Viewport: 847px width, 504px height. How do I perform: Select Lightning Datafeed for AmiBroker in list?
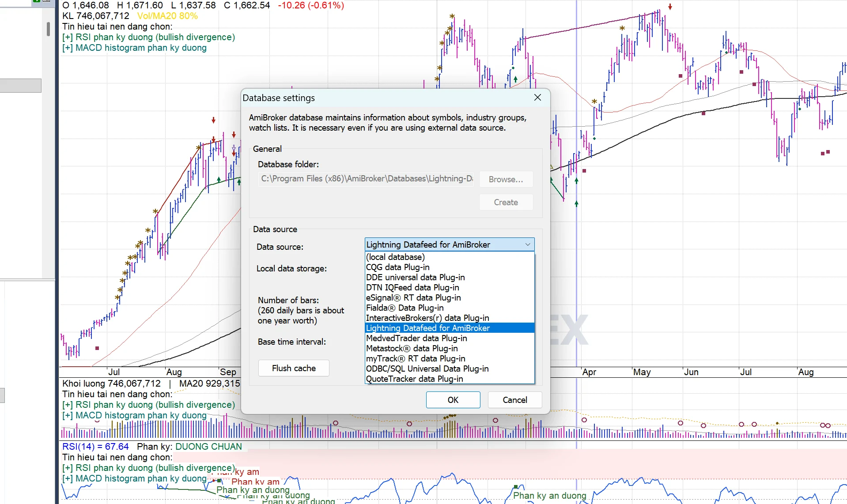[x=450, y=328]
